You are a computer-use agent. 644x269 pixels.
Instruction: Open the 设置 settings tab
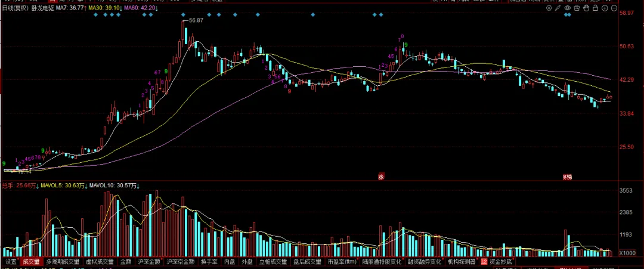[11, 261]
